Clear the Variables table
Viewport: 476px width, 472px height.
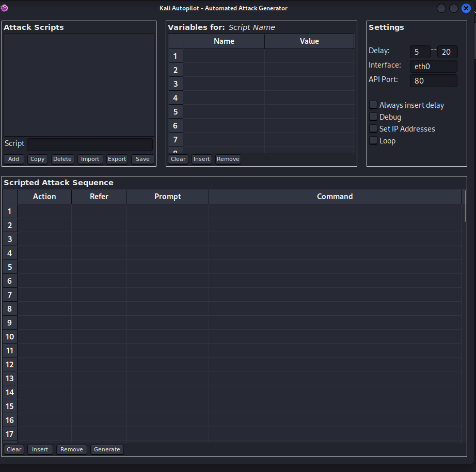click(x=178, y=159)
